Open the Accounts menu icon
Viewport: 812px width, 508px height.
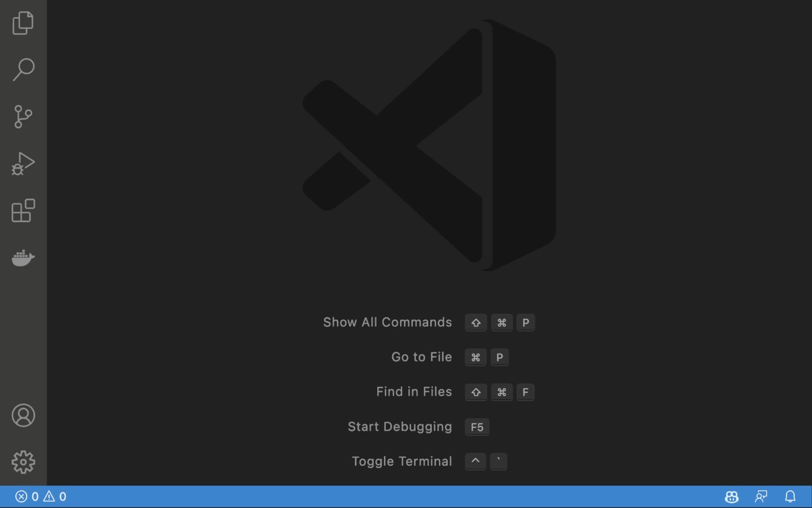[23, 415]
